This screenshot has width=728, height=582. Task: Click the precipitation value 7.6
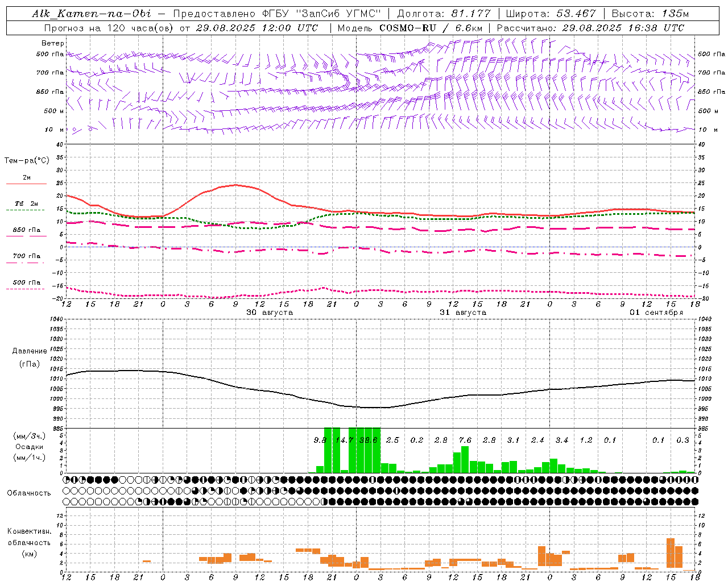(x=465, y=440)
